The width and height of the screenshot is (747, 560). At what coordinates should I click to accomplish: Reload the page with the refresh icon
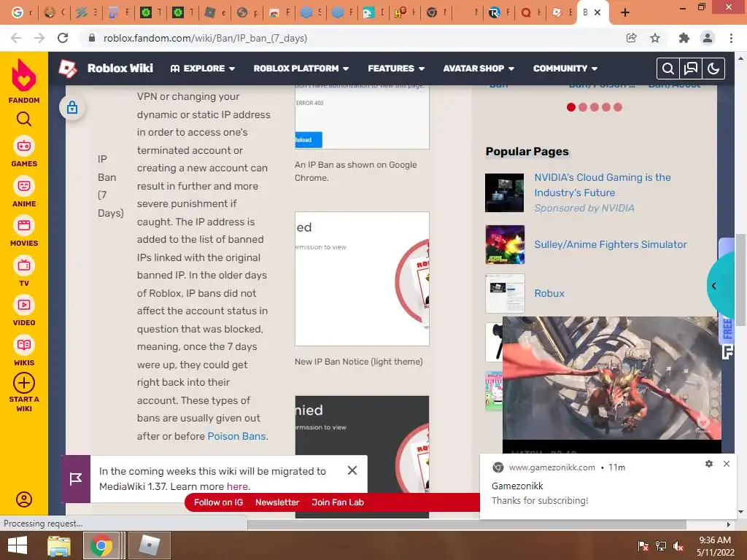tap(63, 38)
